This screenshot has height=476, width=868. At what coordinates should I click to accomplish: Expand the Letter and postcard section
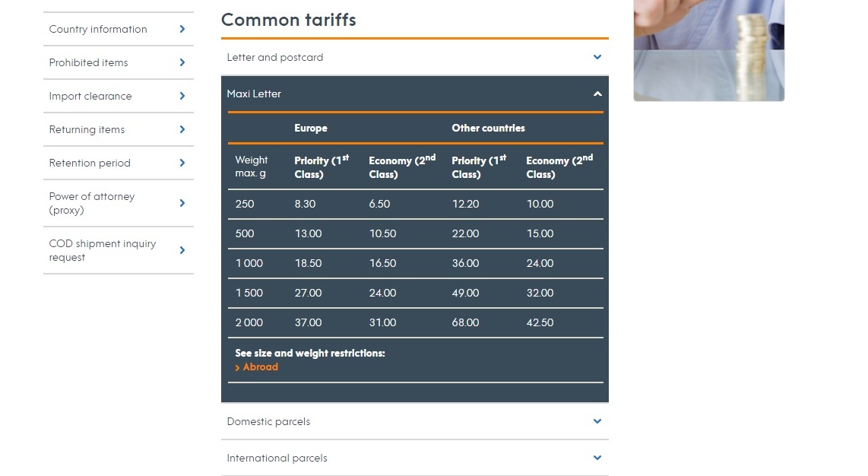pos(415,57)
